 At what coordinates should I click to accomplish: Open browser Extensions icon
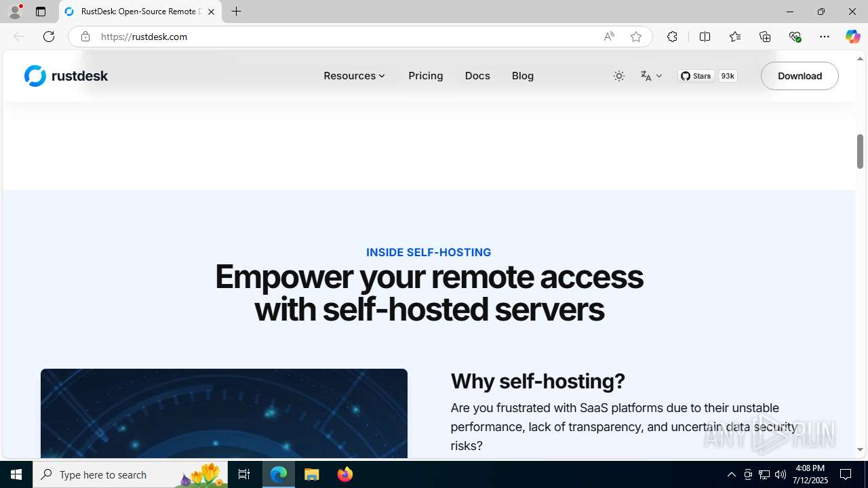[x=672, y=37]
